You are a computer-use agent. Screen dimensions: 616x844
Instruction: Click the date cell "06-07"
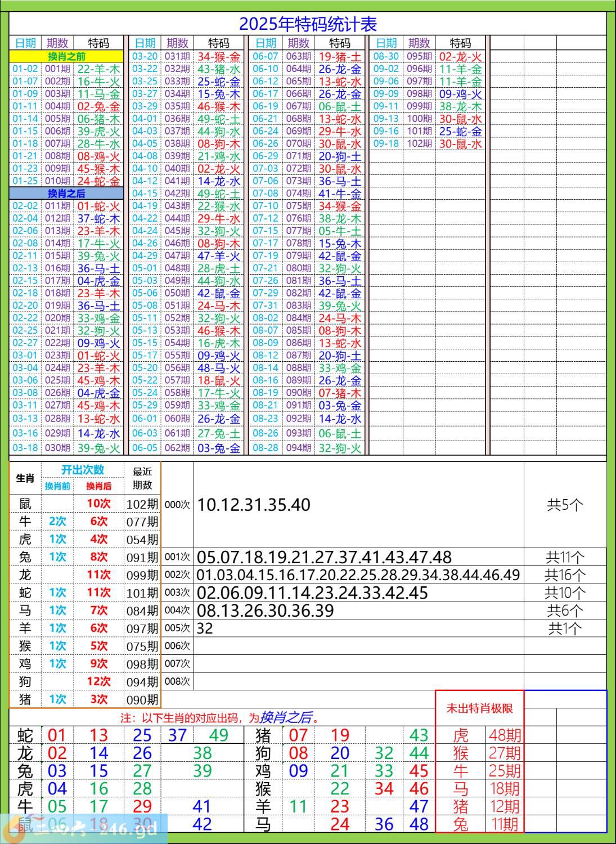pyautogui.click(x=266, y=56)
